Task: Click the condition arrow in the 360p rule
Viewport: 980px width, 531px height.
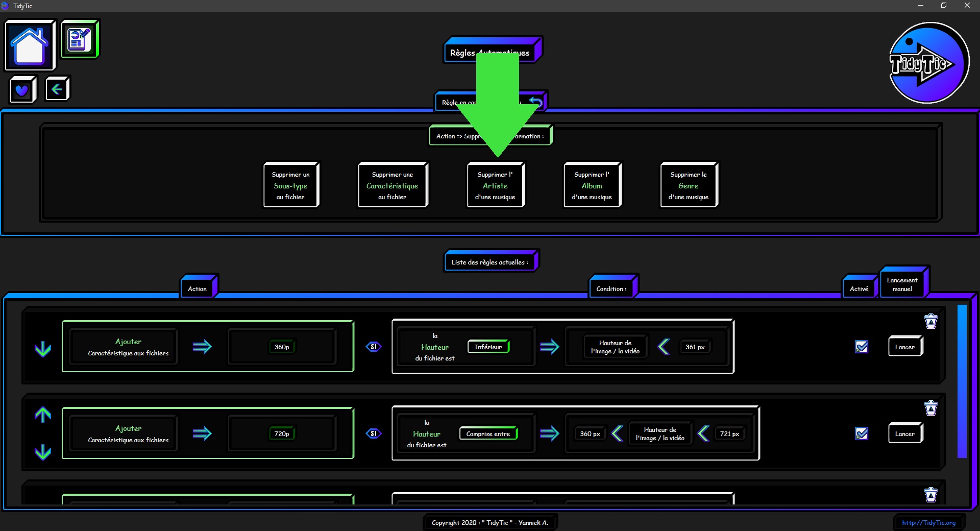Action: [549, 347]
